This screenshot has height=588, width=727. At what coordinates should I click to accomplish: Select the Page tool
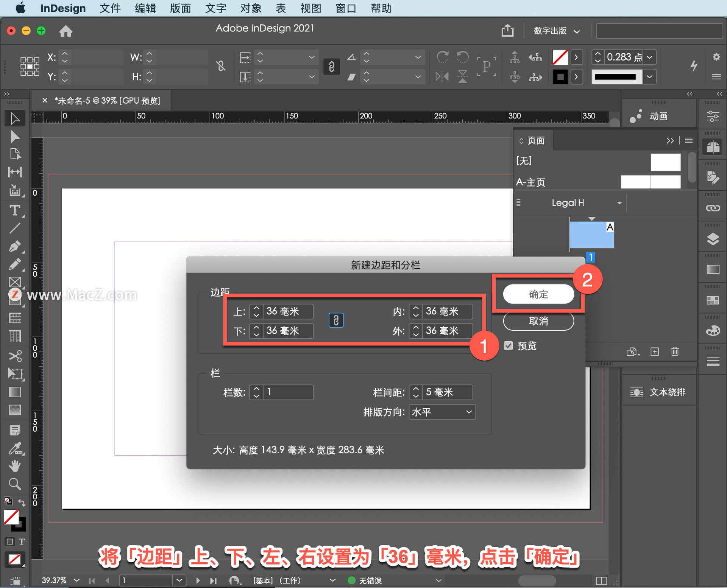[15, 154]
